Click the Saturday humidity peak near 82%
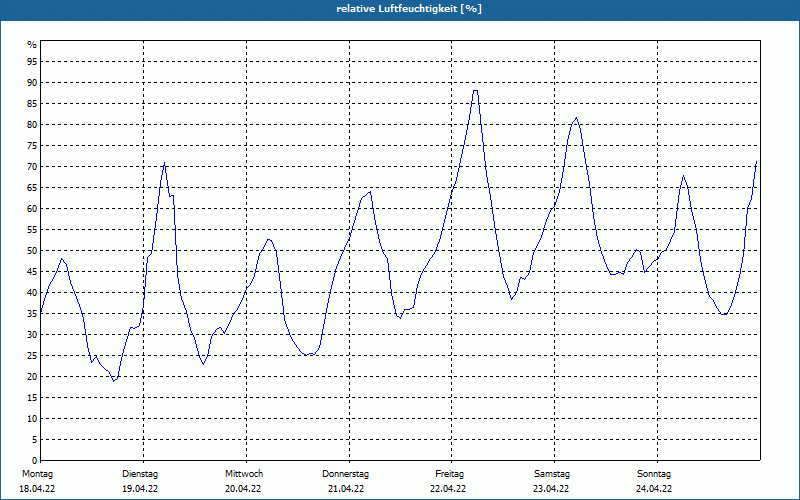Viewport: 800px width, 500px height. point(577,118)
